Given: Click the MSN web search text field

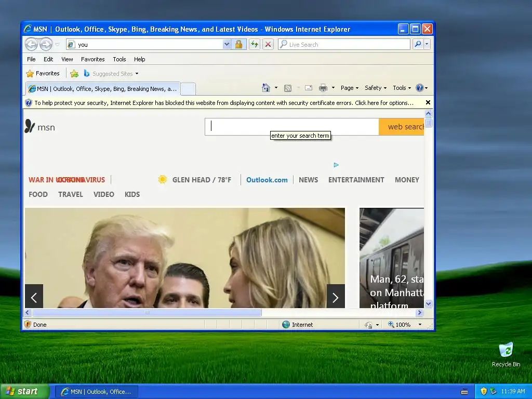Looking at the screenshot, I should [292, 127].
